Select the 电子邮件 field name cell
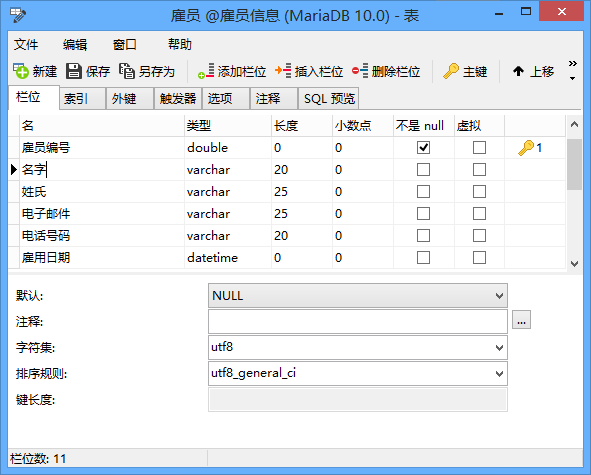This screenshot has width=591, height=475. 102,214
